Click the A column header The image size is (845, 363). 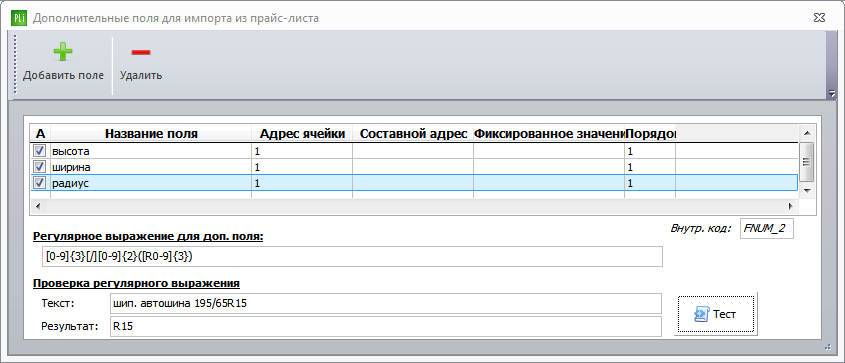tap(40, 134)
